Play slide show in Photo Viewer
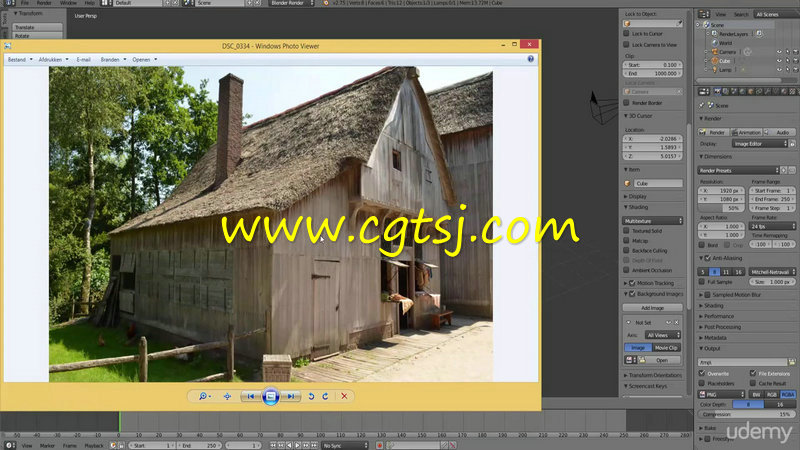 coord(270,396)
